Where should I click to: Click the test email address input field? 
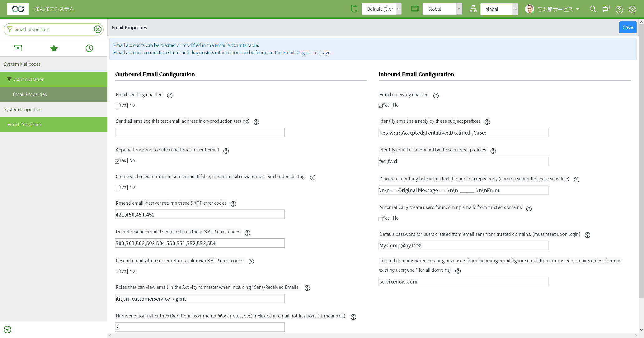200,132
